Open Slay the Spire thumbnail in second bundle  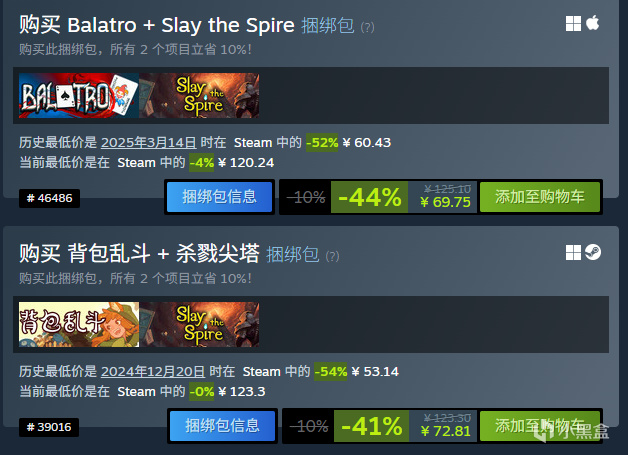pos(199,324)
